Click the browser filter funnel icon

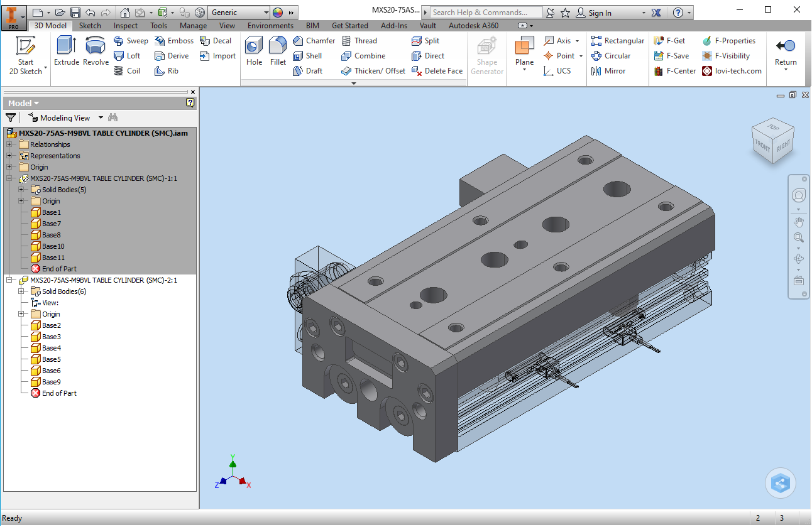[11, 117]
